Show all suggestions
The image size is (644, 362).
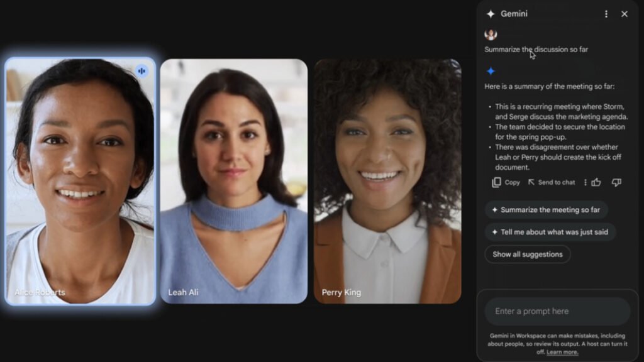[527, 254]
